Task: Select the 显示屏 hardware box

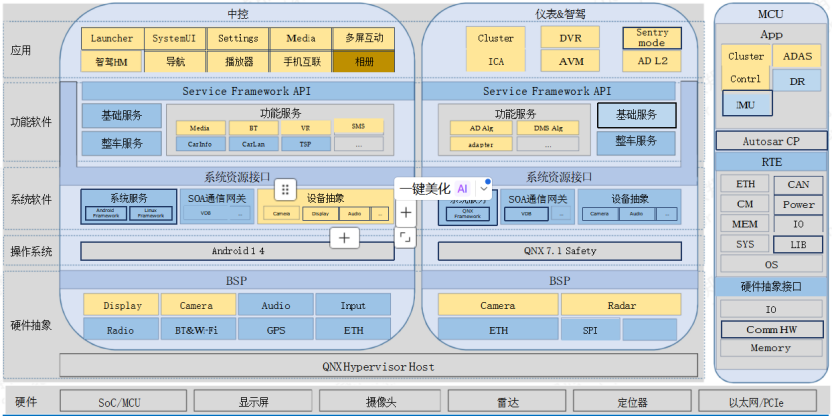Action: (x=253, y=402)
